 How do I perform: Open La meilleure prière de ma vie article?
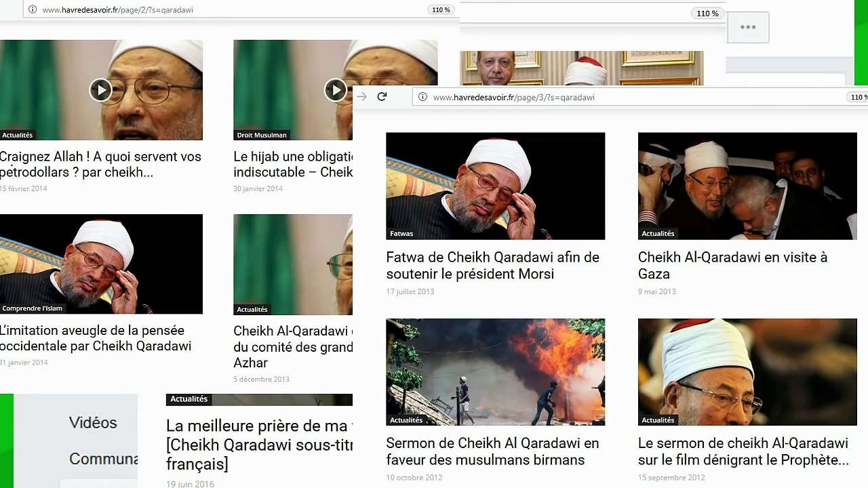259,445
